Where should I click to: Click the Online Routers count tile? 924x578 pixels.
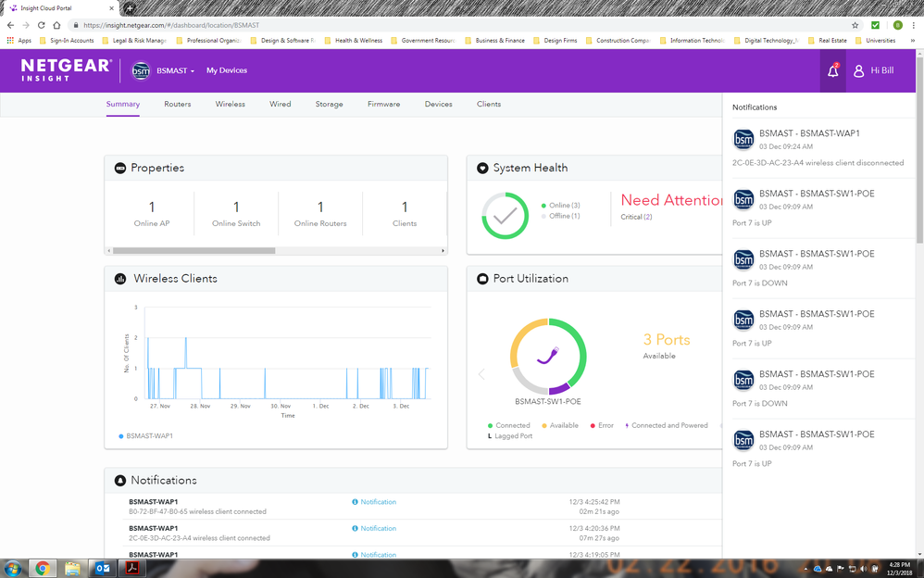pyautogui.click(x=320, y=215)
